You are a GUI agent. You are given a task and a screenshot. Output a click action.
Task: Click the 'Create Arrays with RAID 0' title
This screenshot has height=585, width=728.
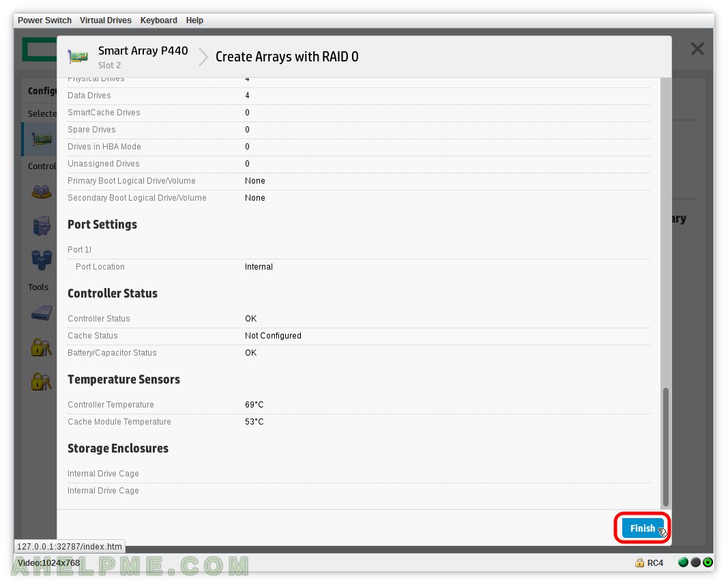287,57
